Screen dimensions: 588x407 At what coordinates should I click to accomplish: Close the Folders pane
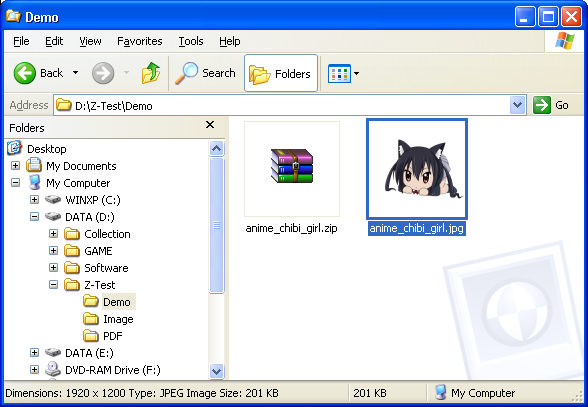click(210, 125)
